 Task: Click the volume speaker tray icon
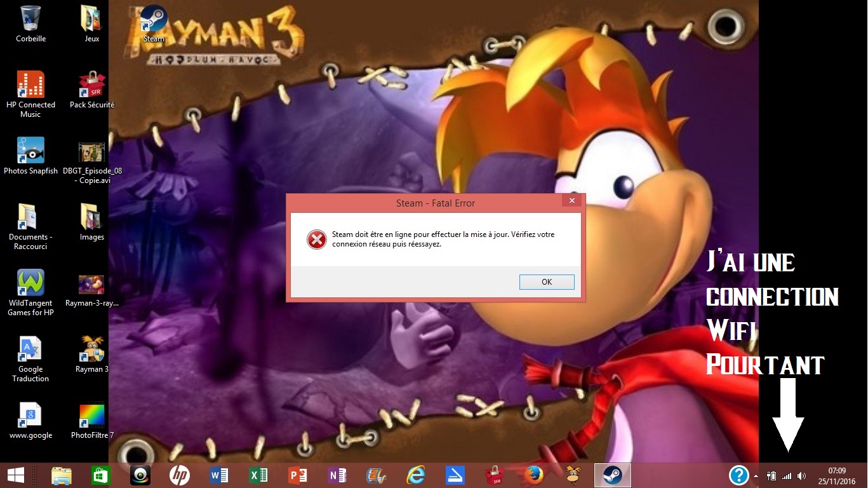801,476
